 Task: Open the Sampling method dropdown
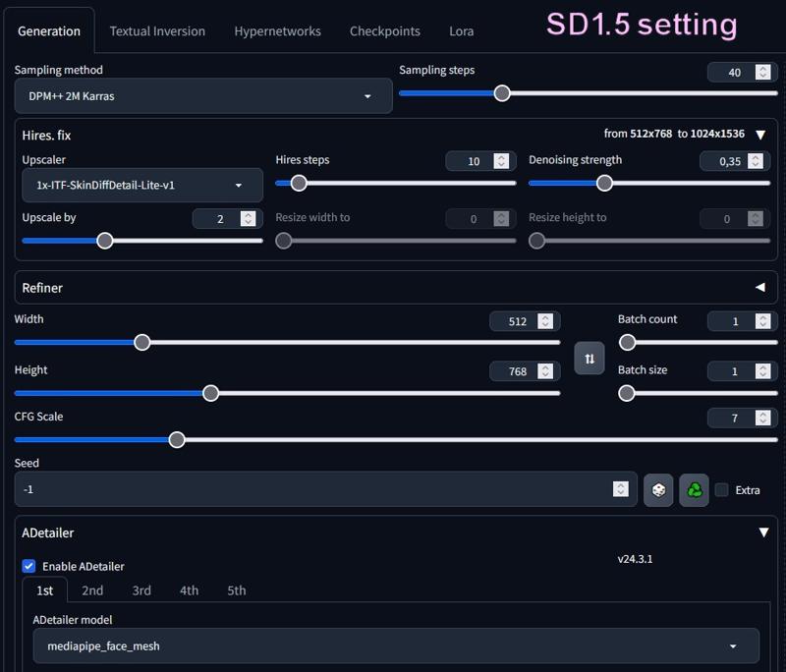[203, 96]
